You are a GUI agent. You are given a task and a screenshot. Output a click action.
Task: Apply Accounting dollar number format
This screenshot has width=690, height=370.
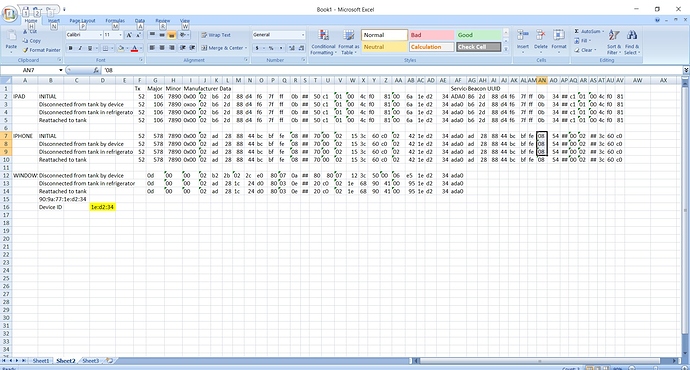(257, 48)
